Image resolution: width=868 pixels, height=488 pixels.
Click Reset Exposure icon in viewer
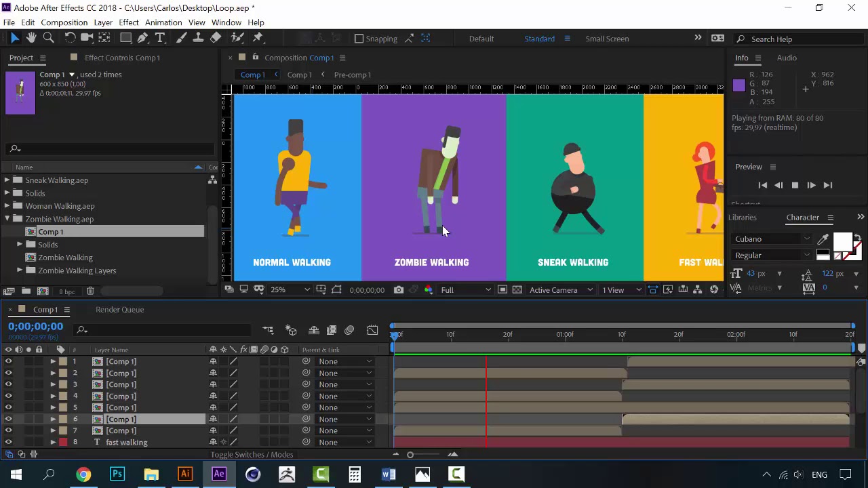click(x=714, y=290)
